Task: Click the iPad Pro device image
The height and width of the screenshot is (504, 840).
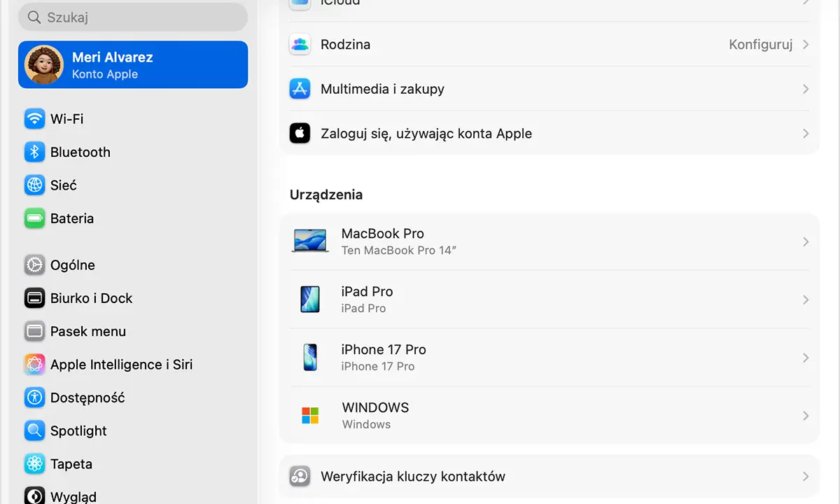Action: point(309,300)
